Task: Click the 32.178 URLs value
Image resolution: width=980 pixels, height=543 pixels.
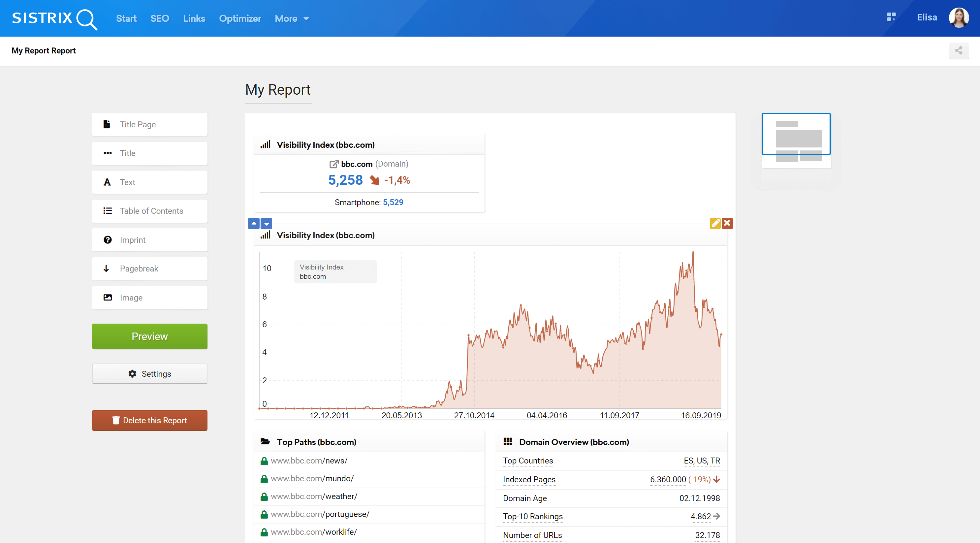Action: click(x=707, y=535)
